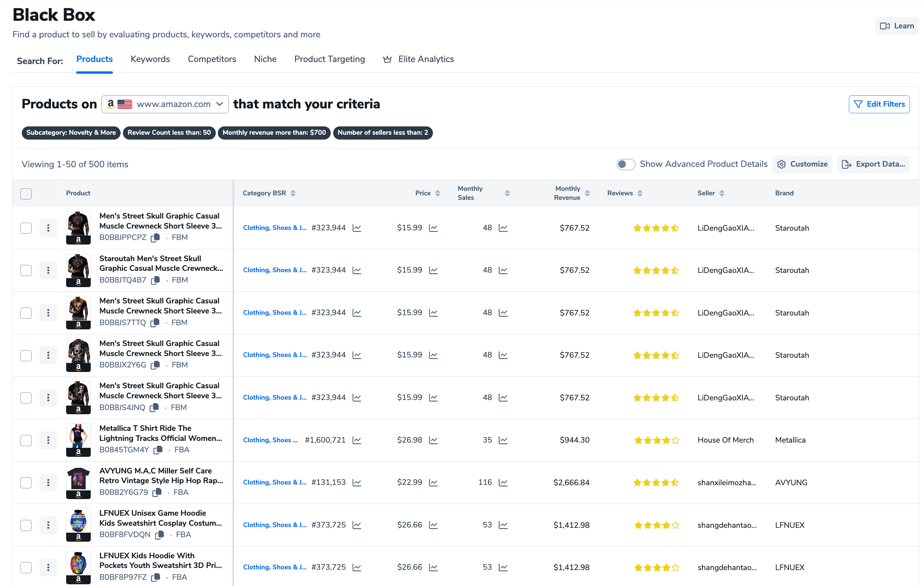Check the Metallica T Shirt row

26,440
